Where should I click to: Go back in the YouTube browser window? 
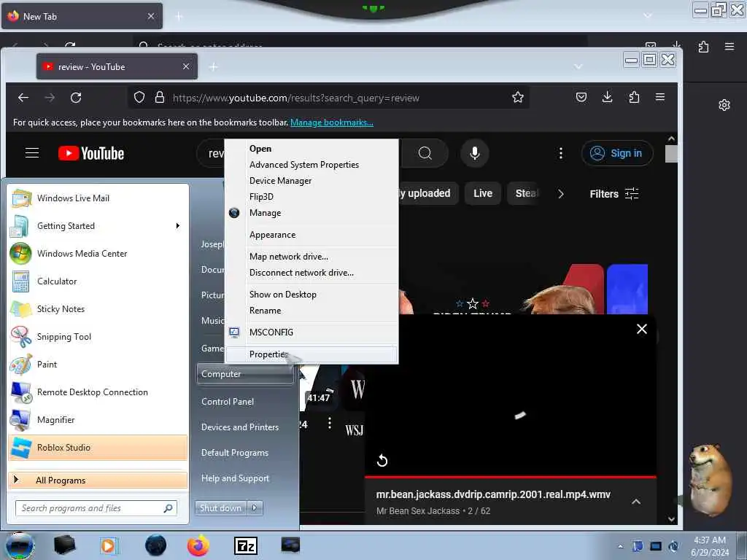click(x=23, y=98)
